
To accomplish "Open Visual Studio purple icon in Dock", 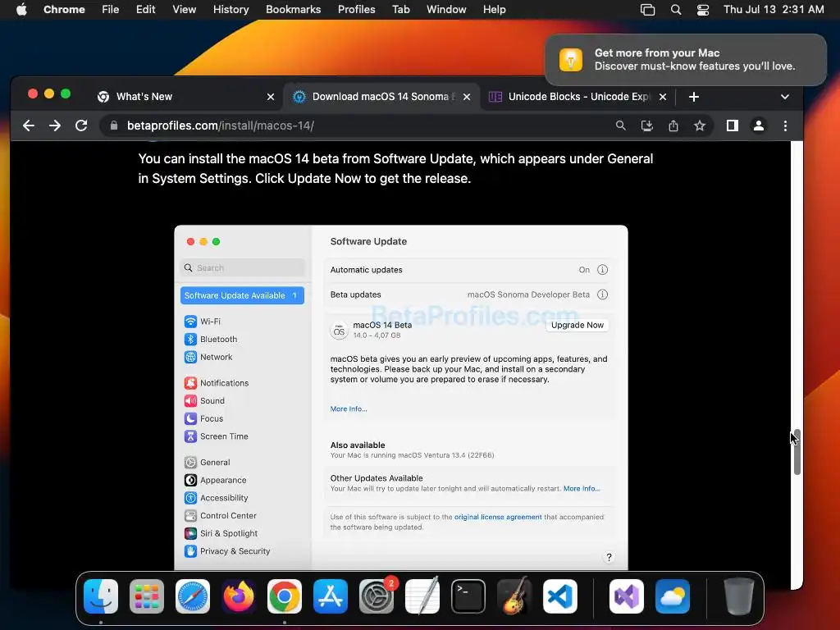I will 626,596.
